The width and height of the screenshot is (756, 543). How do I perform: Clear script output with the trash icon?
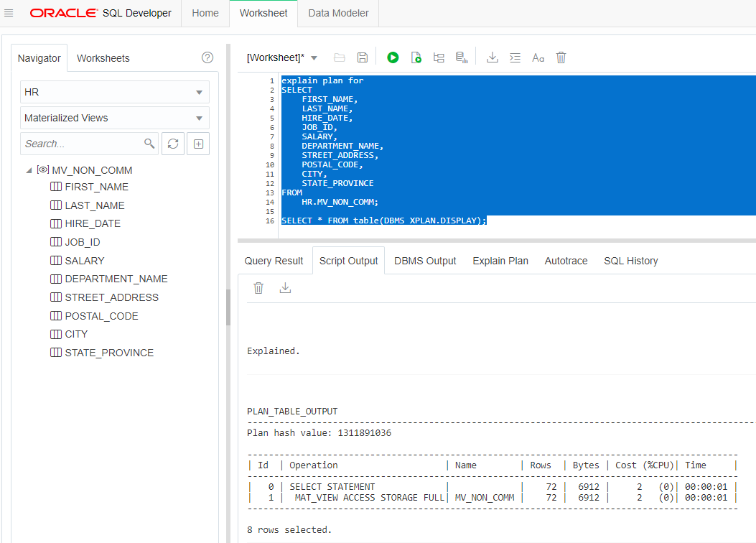point(258,288)
